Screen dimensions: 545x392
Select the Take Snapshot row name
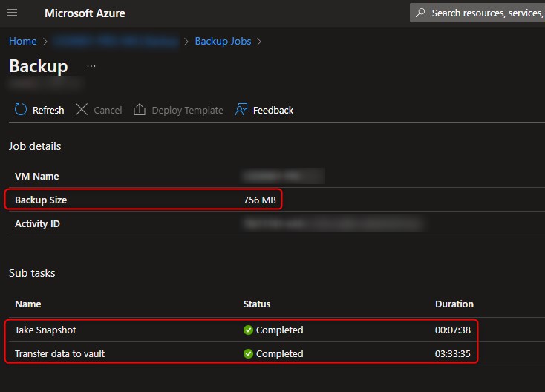[45, 330]
